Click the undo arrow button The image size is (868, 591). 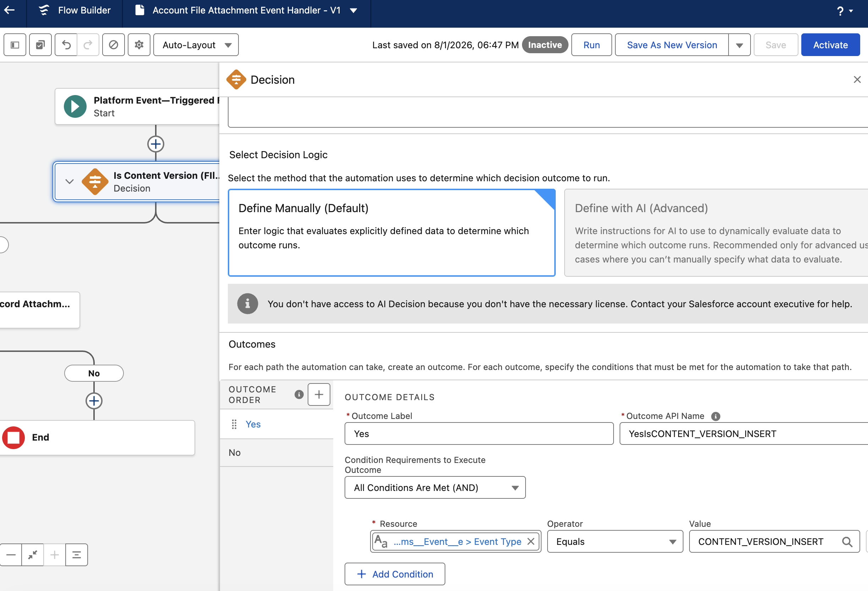click(x=66, y=45)
